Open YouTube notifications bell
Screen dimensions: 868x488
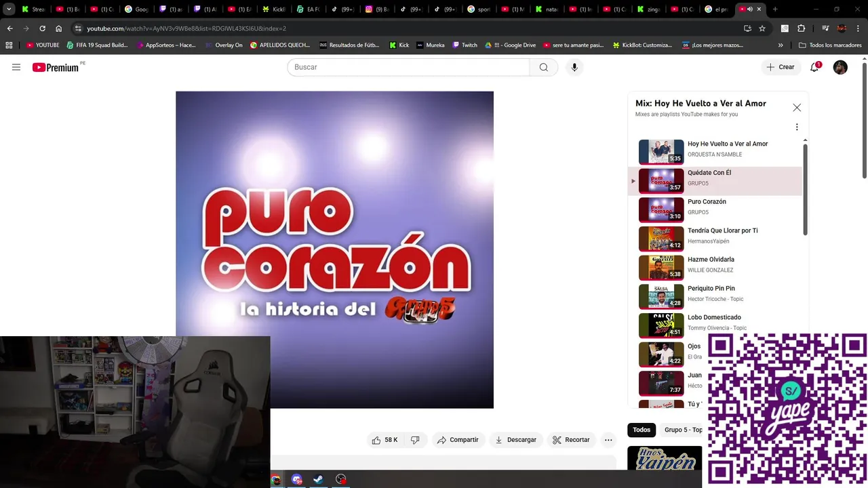pos(814,67)
